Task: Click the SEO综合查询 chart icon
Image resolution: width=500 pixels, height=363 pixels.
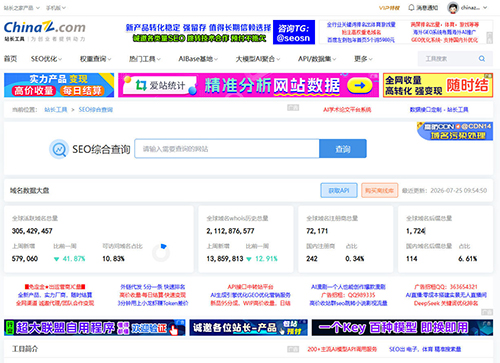Action: (59, 149)
